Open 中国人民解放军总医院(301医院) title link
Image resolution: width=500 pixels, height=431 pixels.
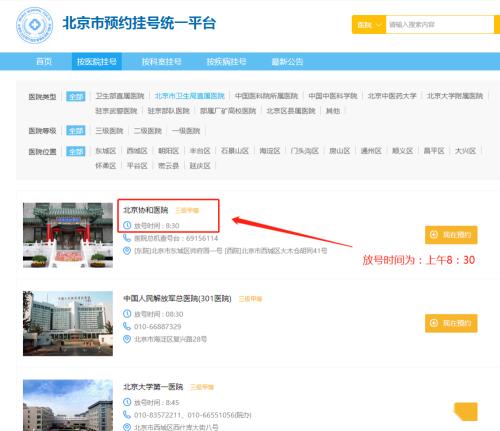coord(177,298)
